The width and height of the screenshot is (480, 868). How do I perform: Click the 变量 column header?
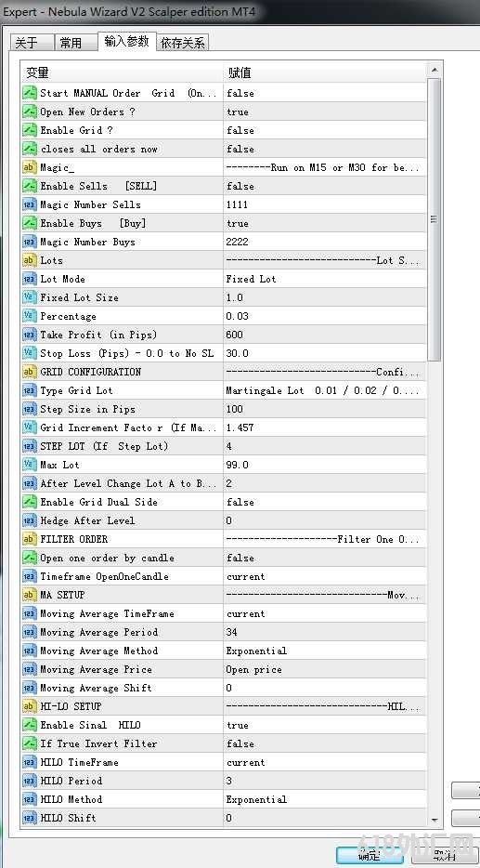122,72
